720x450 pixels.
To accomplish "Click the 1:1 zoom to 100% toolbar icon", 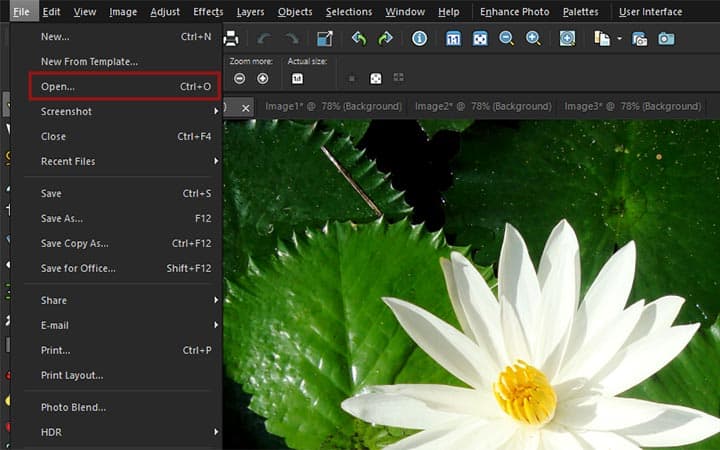I will tap(453, 39).
